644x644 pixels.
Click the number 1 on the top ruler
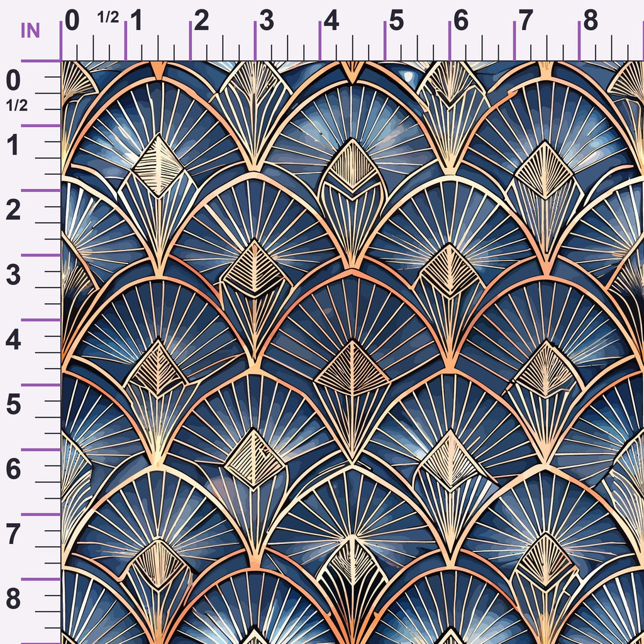[136, 20]
